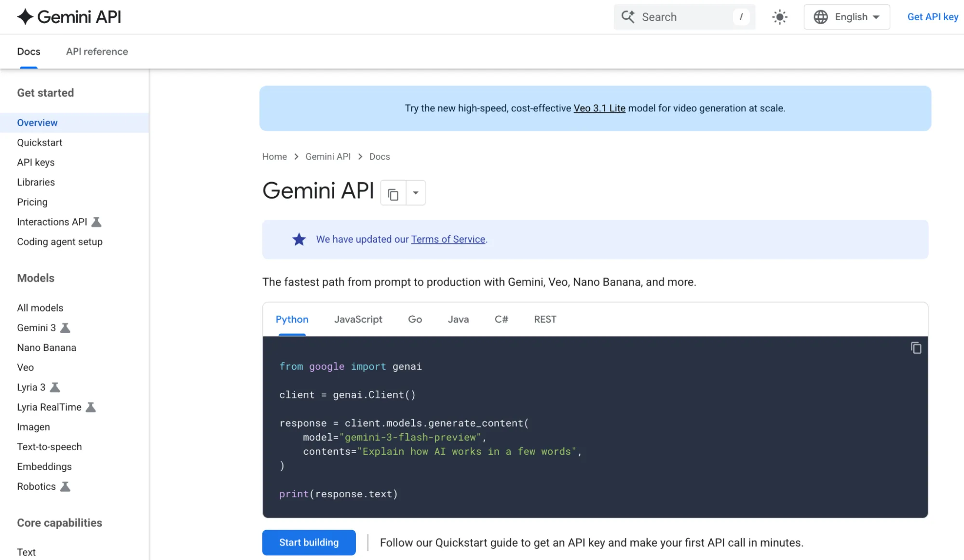This screenshot has width=964, height=560.
Task: Open the Terms of Service link
Action: [448, 239]
